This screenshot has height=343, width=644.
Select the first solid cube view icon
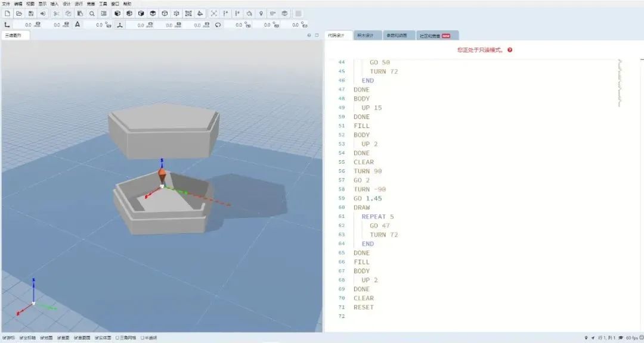click(117, 13)
